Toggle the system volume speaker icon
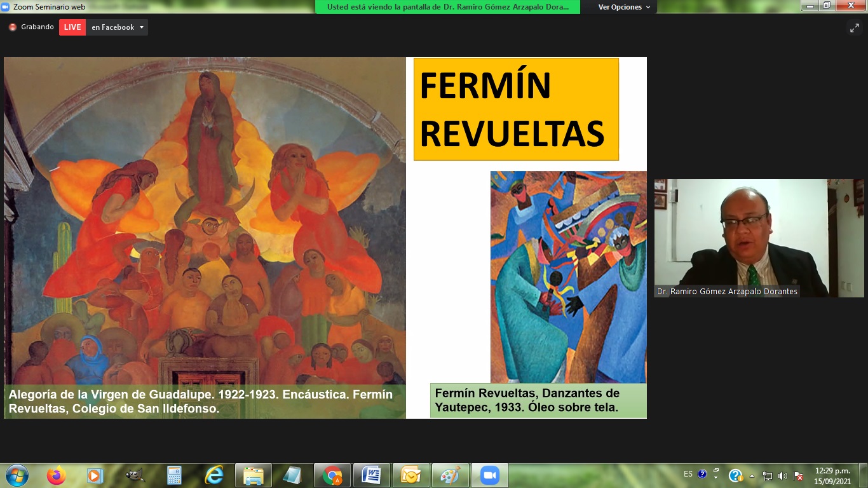The width and height of the screenshot is (868, 488). click(x=783, y=476)
